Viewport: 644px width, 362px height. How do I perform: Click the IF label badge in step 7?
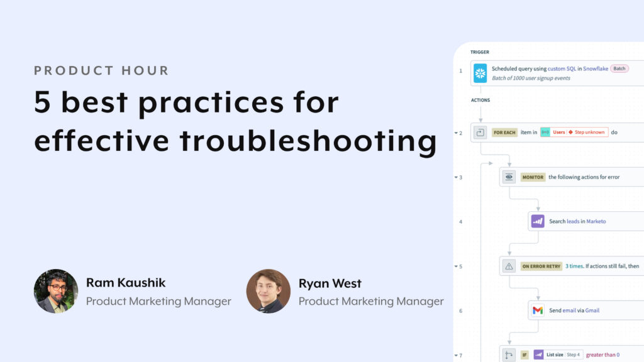tap(525, 355)
